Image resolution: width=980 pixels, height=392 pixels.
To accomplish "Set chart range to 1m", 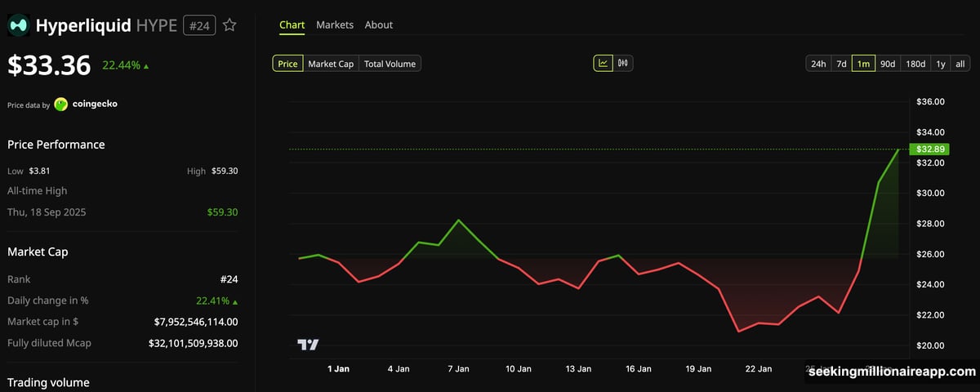I will tap(863, 64).
